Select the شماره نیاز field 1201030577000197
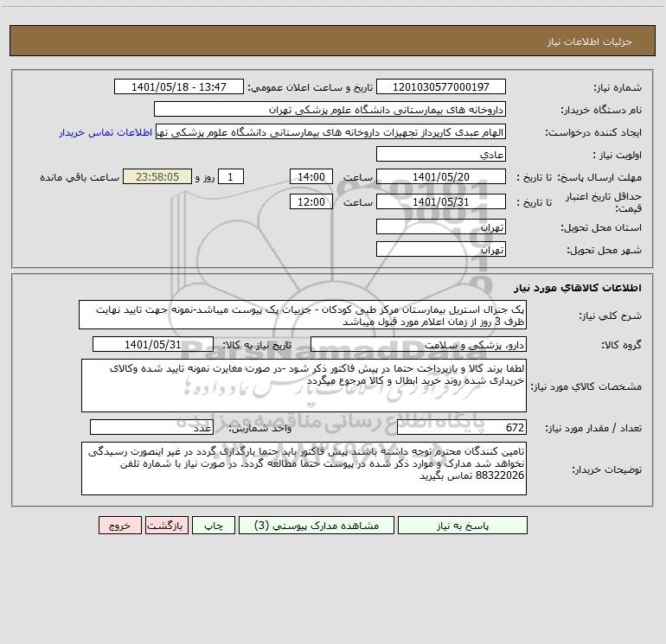Viewport: 666px width, 644px height. pos(441,86)
